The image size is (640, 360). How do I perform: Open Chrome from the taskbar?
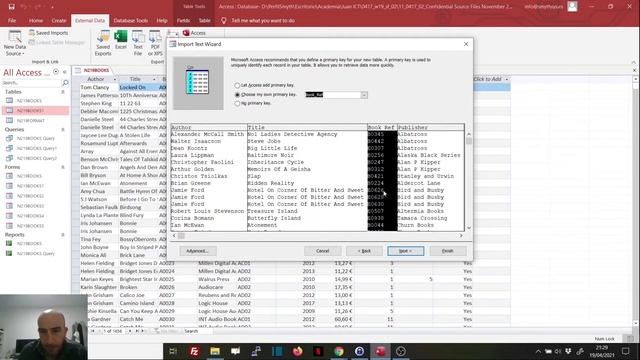tap(339, 351)
